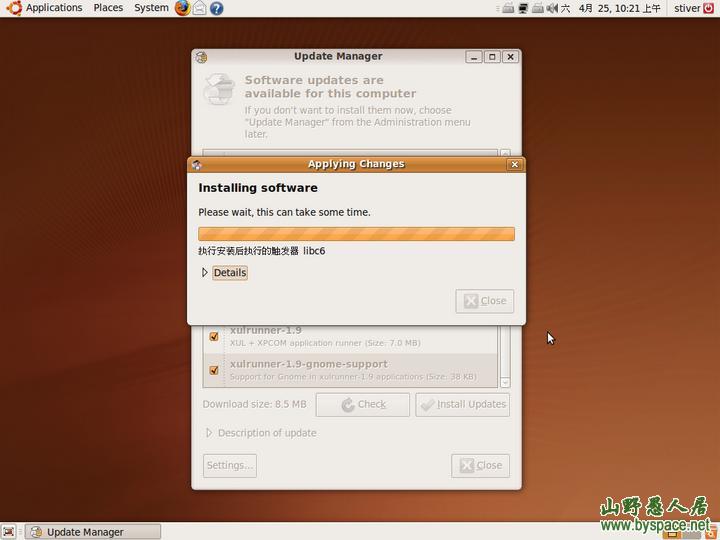Click the orange installation progress bar

click(356, 234)
